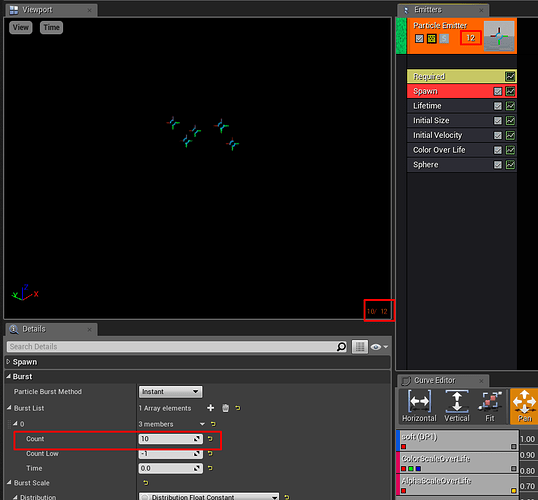This screenshot has height=500, width=538.
Task: Open Distribution Float Constant dropdown
Action: point(209,497)
